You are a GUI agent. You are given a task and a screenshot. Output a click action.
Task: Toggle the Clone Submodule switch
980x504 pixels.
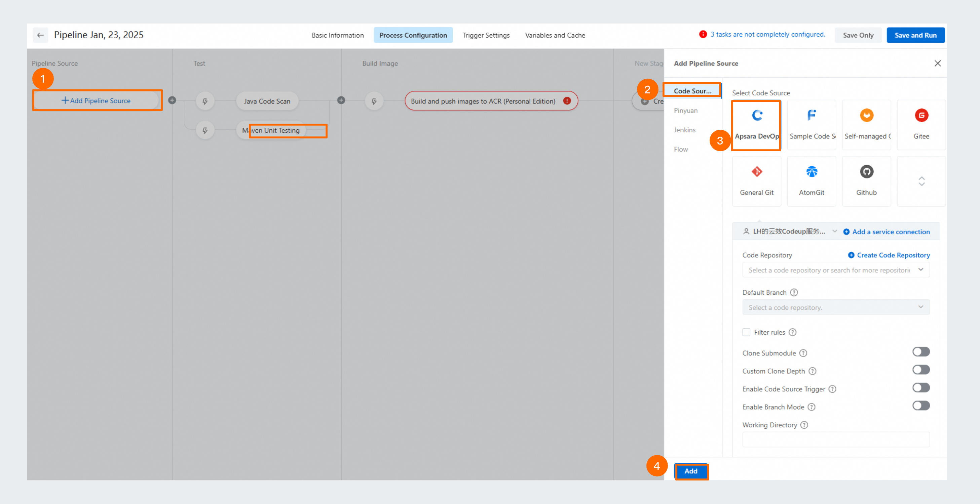(921, 352)
